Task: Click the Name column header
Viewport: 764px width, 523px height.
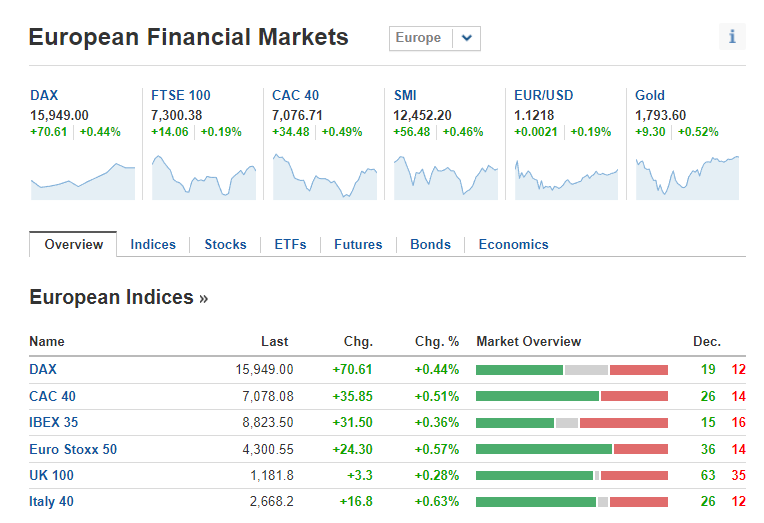Action: pyautogui.click(x=47, y=342)
